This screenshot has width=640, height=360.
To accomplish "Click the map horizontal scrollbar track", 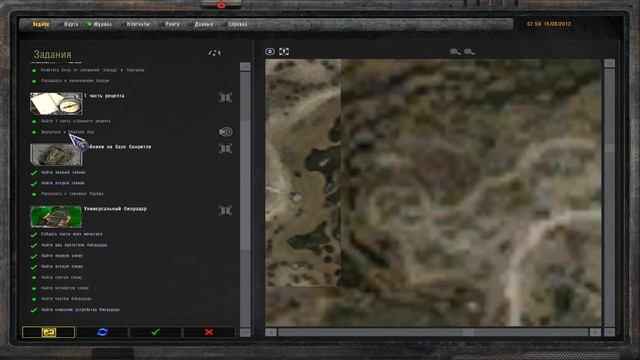I will pos(433,332).
